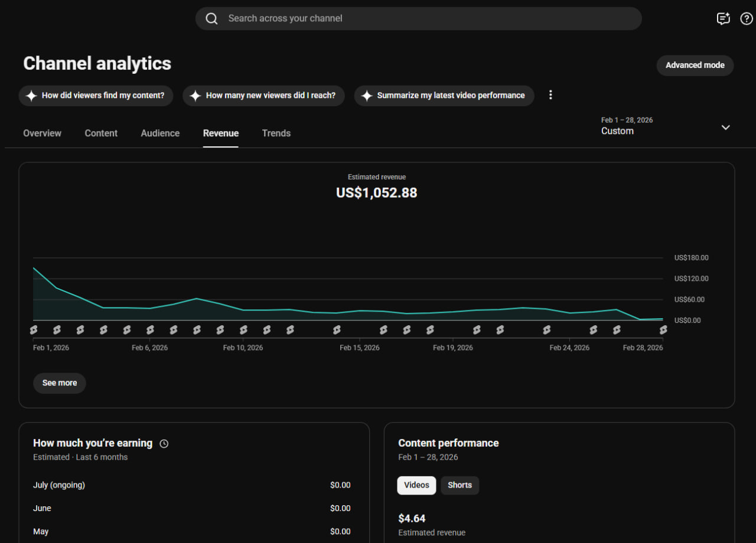Click the Search across your channel field

click(x=418, y=18)
